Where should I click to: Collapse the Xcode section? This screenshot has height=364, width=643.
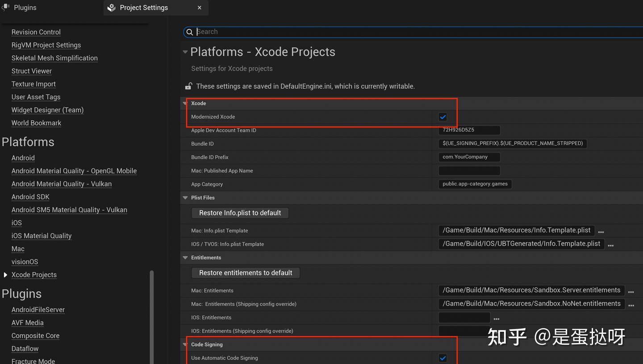click(185, 103)
